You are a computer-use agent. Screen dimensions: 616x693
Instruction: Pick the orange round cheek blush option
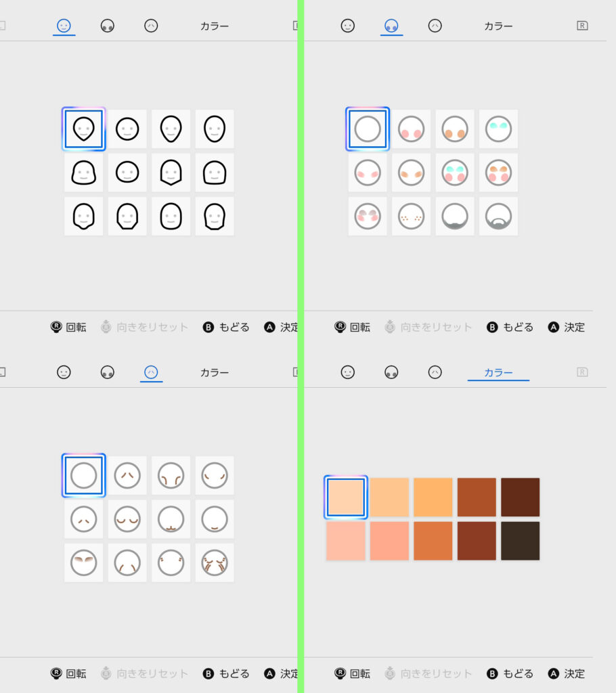(x=455, y=129)
